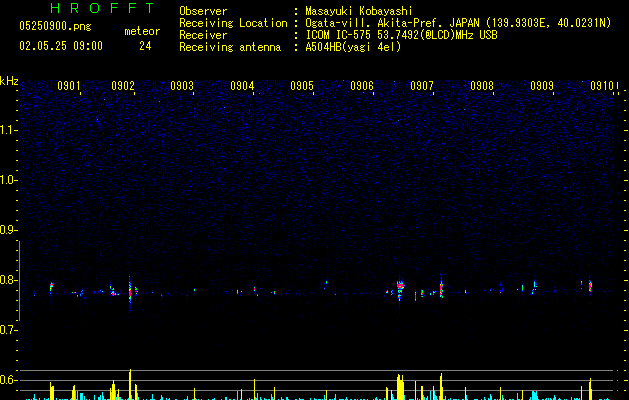Click the 0.7 kHz axis label
The image size is (629, 400).
[8, 330]
